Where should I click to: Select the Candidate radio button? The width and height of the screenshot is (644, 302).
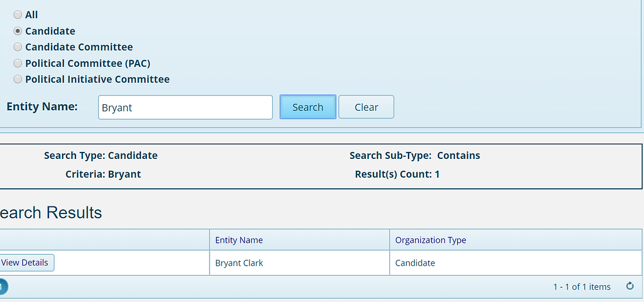point(18,31)
